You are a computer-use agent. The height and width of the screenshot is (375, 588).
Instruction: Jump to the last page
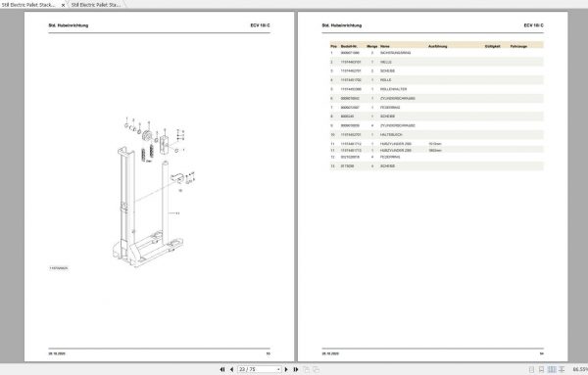click(296, 369)
